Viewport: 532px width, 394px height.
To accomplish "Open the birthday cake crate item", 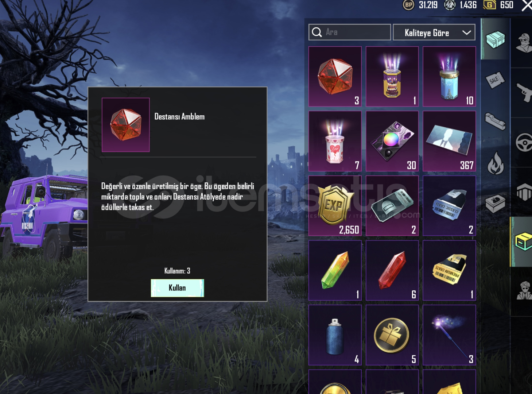I will pos(392,76).
